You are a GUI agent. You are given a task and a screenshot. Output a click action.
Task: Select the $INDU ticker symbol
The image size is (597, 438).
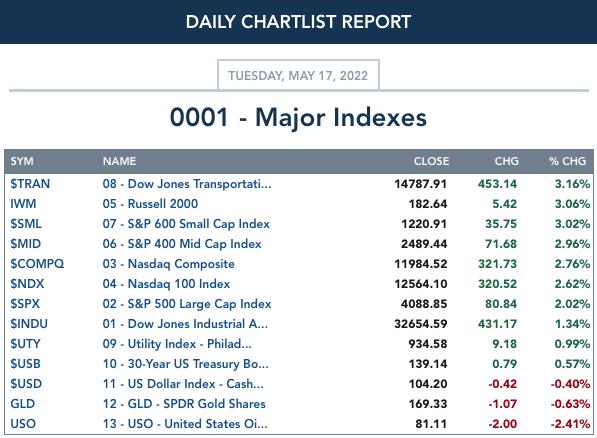point(29,324)
